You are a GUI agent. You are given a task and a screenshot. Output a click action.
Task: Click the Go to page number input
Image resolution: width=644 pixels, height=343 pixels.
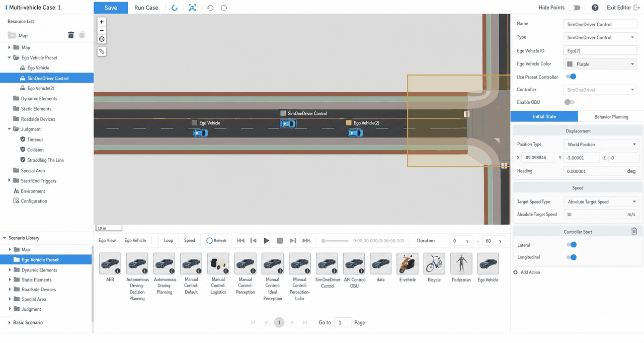(x=343, y=322)
